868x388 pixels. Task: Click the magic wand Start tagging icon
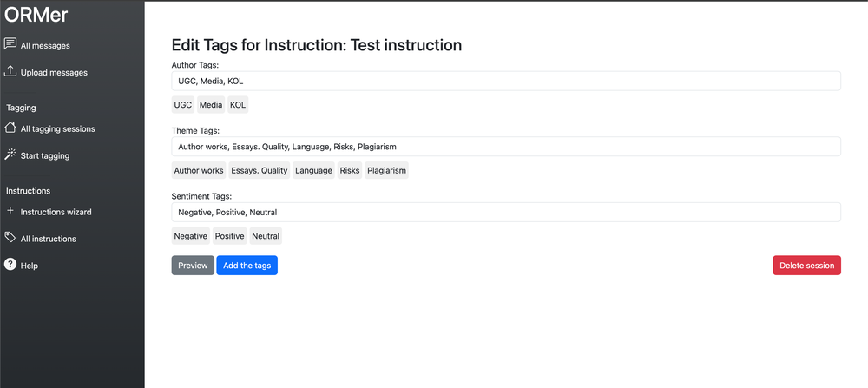tap(10, 155)
